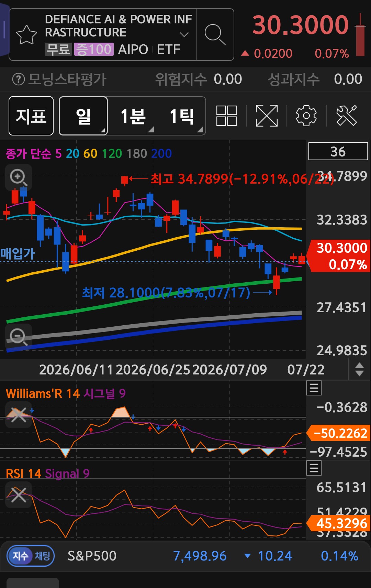Open the 지표 indicators button
Screen dimensions: 371x588
pyautogui.click(x=31, y=116)
